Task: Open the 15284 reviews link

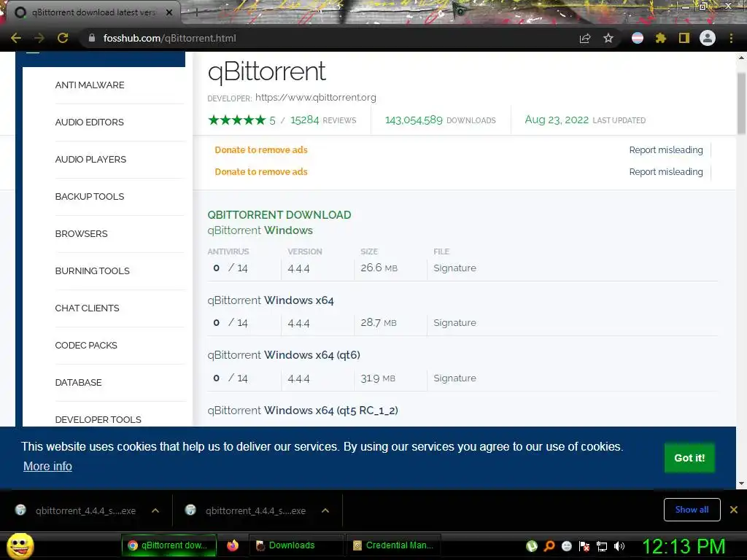Action: click(x=323, y=120)
